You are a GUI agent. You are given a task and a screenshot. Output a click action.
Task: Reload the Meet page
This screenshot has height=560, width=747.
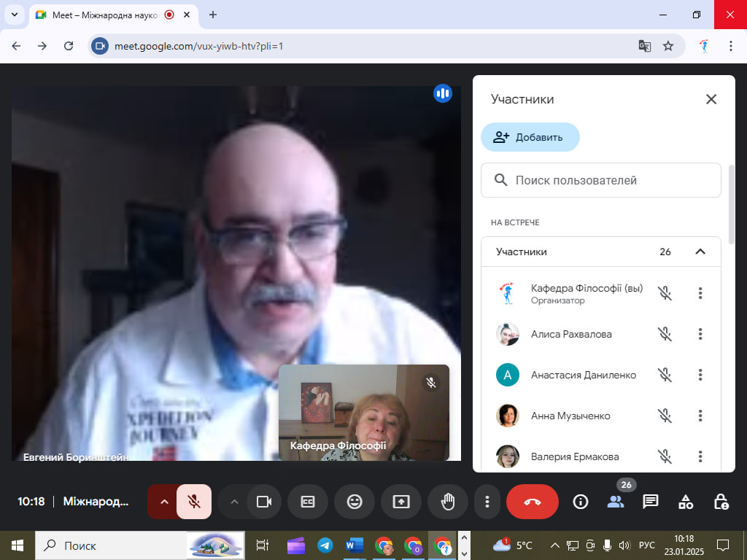click(x=69, y=46)
